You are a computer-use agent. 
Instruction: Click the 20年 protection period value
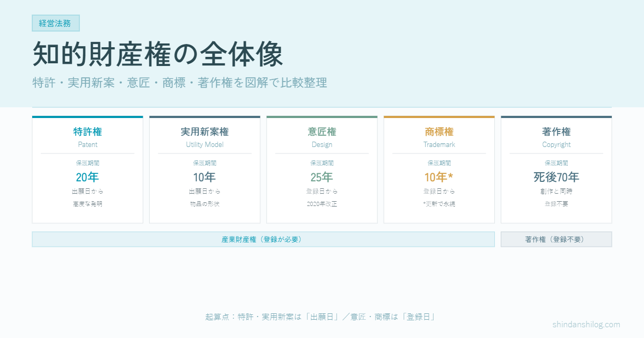(87, 177)
